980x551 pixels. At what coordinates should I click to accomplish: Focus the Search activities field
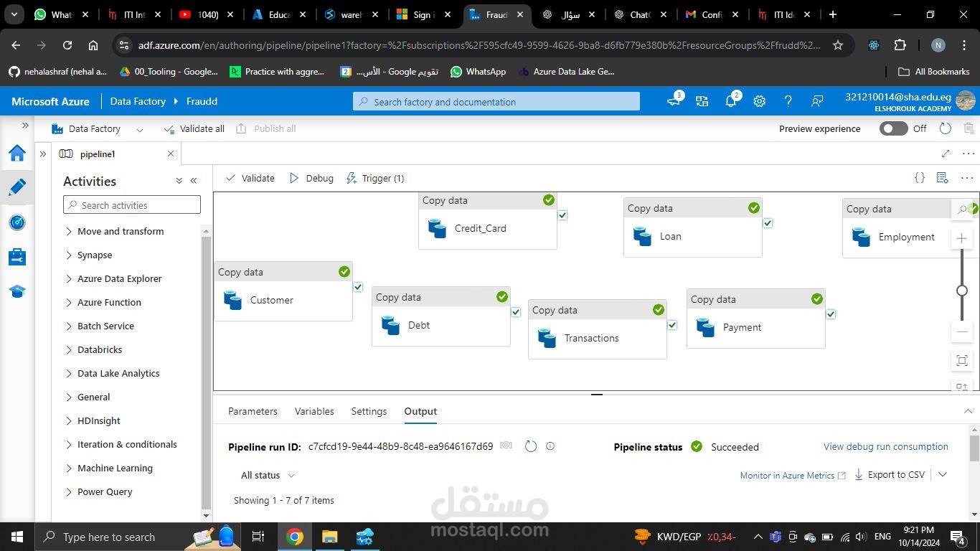click(x=132, y=205)
